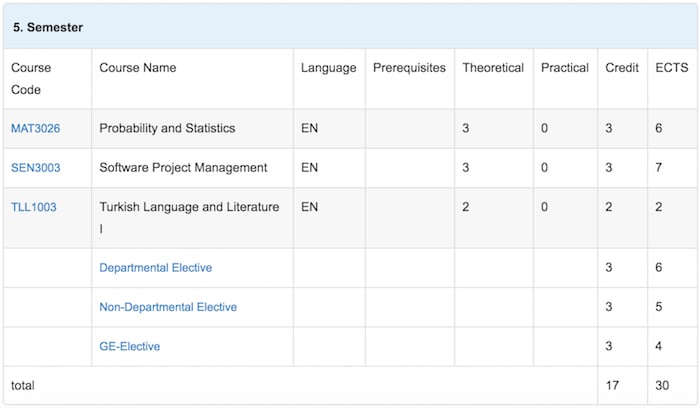Screen dimensions: 700x408
Task: Open the MAT3026 course code link
Action: pos(35,129)
